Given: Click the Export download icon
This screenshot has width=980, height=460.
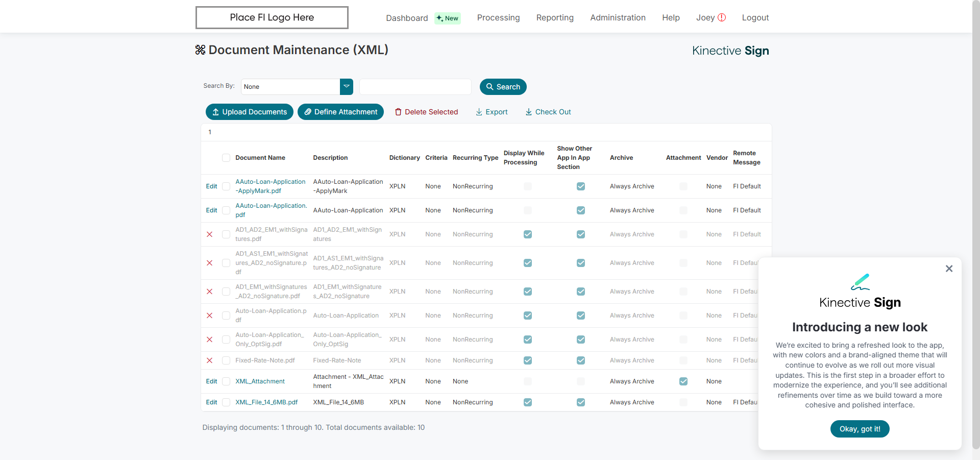Looking at the screenshot, I should click(x=479, y=112).
